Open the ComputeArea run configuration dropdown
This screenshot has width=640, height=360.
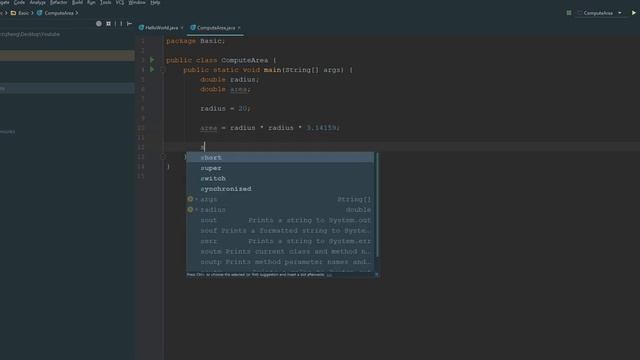[602, 13]
